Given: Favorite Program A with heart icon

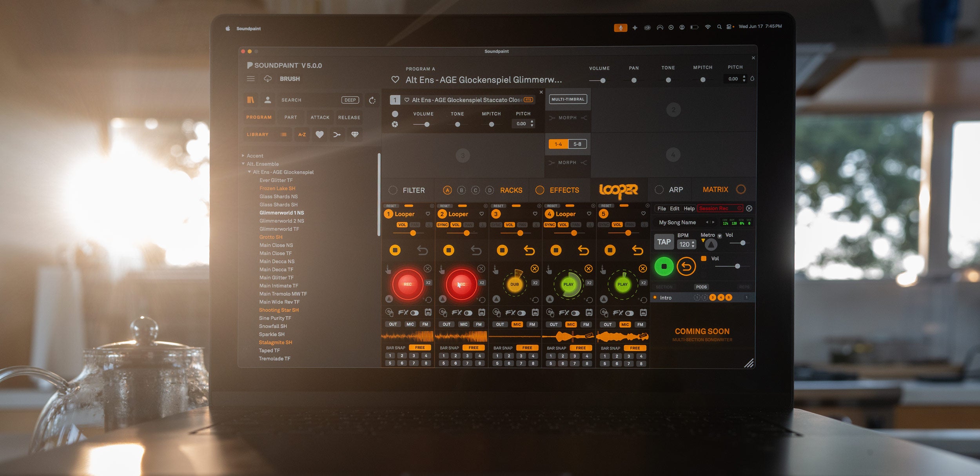Looking at the screenshot, I should [x=395, y=80].
